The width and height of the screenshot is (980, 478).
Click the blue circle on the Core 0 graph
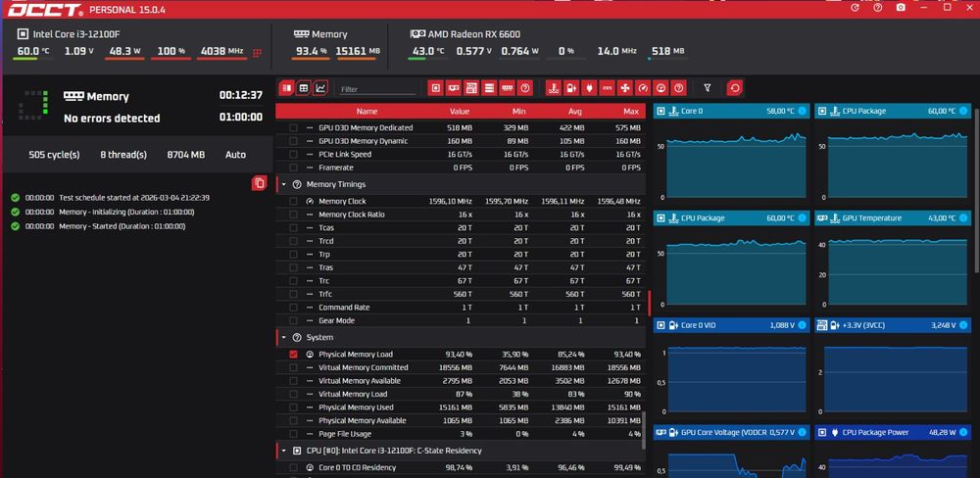tap(802, 112)
